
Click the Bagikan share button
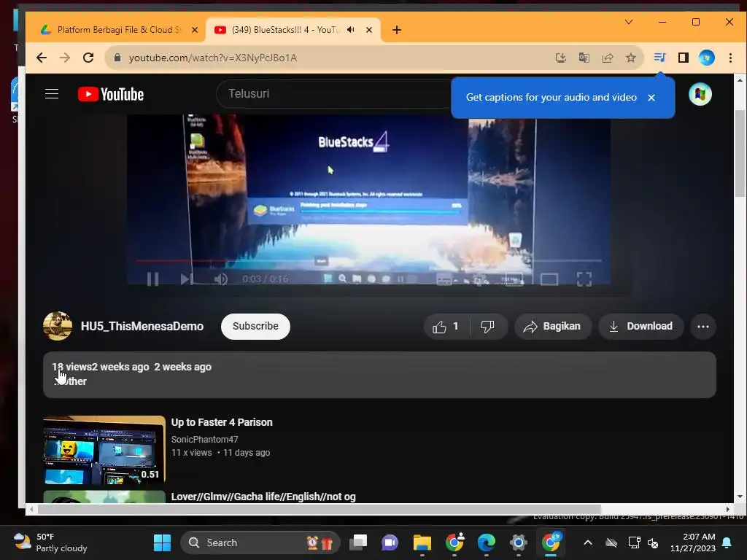[553, 327]
